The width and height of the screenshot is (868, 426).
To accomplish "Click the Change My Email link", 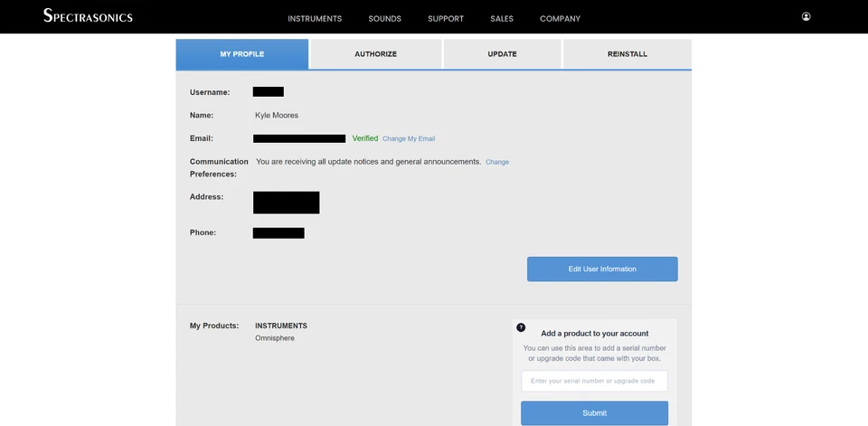I will click(409, 139).
